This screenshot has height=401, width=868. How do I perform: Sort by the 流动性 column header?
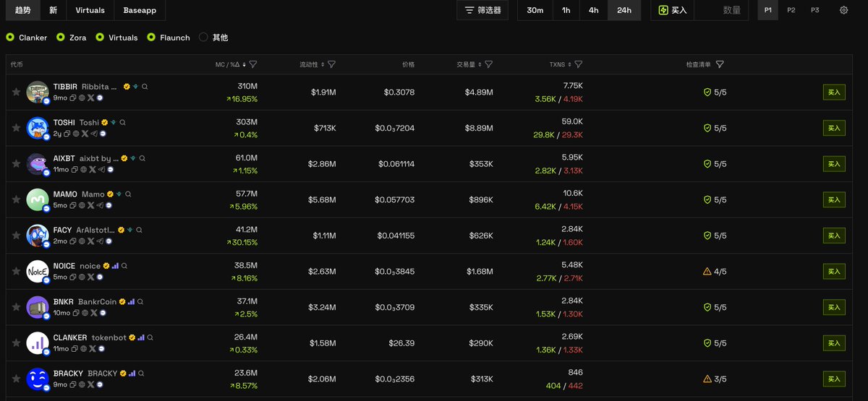(312, 64)
